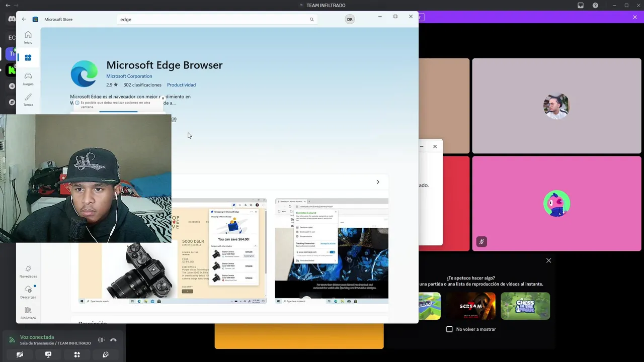Go back with Discord title bar arrow

coord(8,6)
